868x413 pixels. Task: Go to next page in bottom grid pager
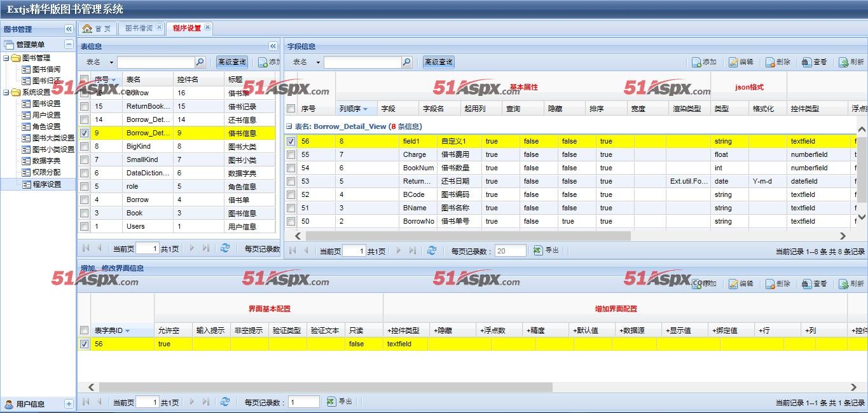pyautogui.click(x=192, y=402)
